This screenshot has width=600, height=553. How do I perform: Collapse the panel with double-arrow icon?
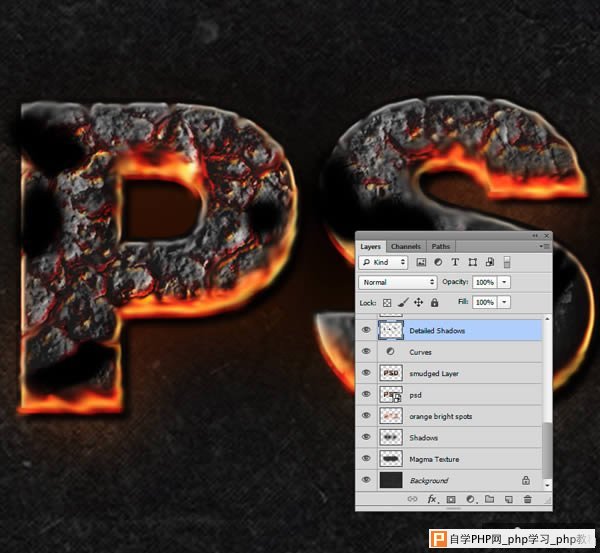click(535, 236)
